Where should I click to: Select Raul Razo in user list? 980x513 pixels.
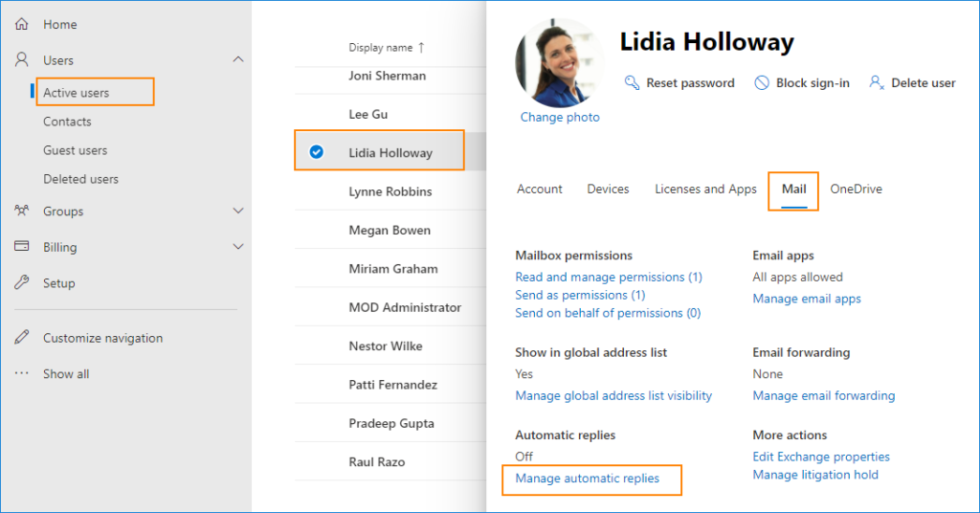click(376, 461)
